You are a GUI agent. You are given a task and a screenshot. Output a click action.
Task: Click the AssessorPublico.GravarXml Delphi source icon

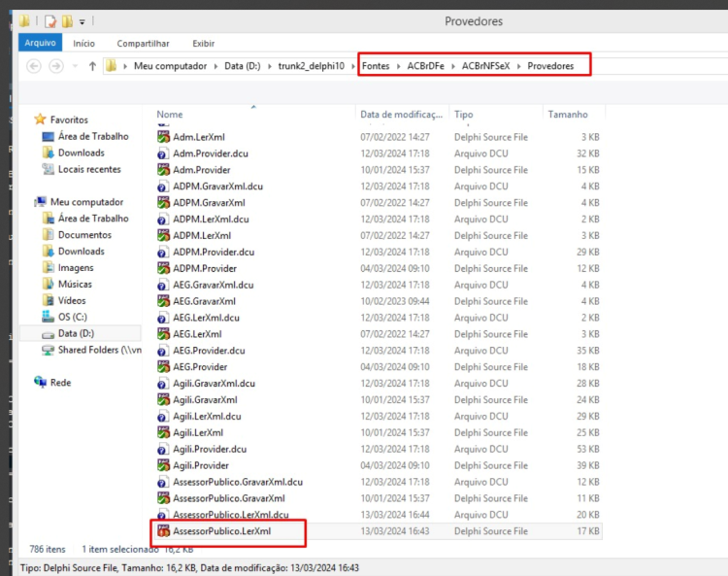click(163, 499)
